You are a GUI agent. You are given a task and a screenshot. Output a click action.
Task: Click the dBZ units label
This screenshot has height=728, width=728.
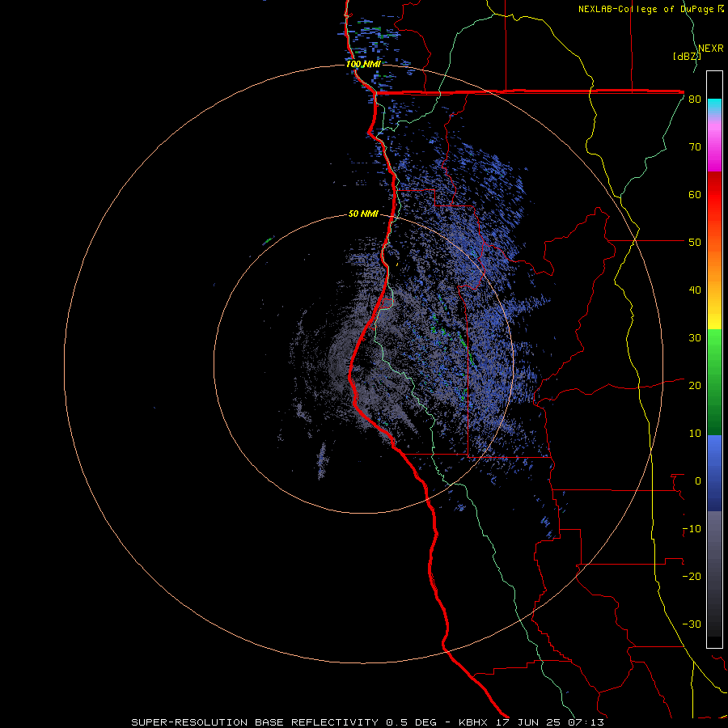(x=687, y=57)
